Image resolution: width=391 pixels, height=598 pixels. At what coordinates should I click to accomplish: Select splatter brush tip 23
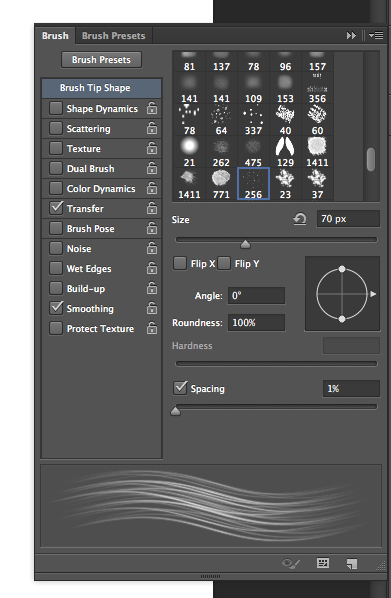pyautogui.click(x=285, y=184)
